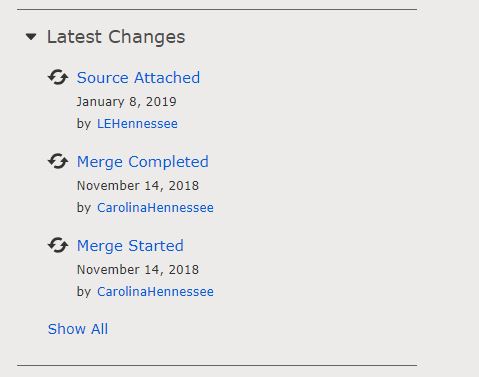
Task: Click the divider line below Show All
Action: pyautogui.click(x=217, y=365)
